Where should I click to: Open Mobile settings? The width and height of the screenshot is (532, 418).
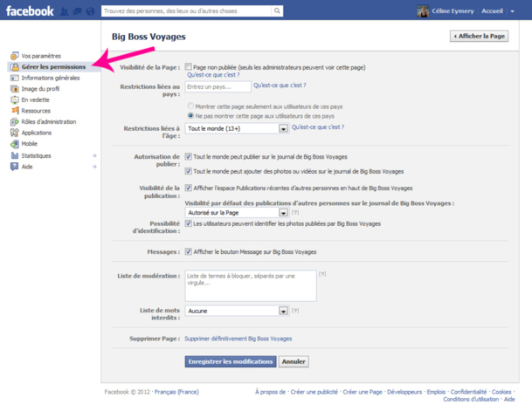29,144
